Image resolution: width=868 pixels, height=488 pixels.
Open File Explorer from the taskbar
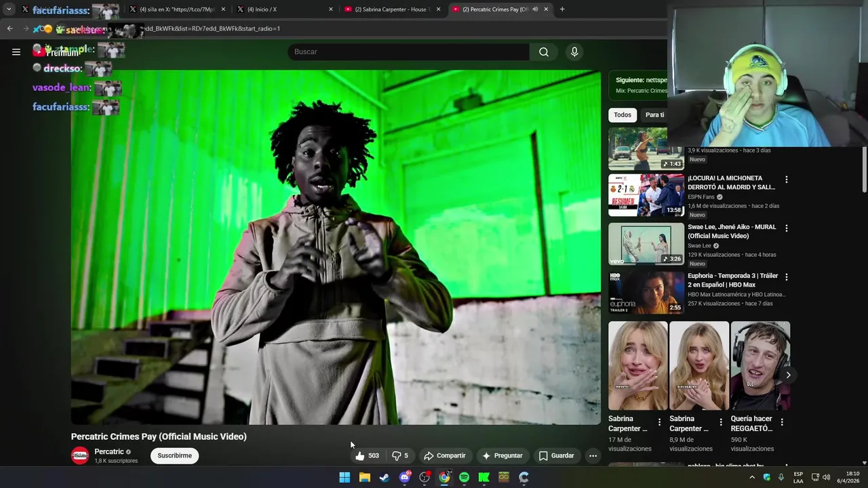[x=365, y=477]
